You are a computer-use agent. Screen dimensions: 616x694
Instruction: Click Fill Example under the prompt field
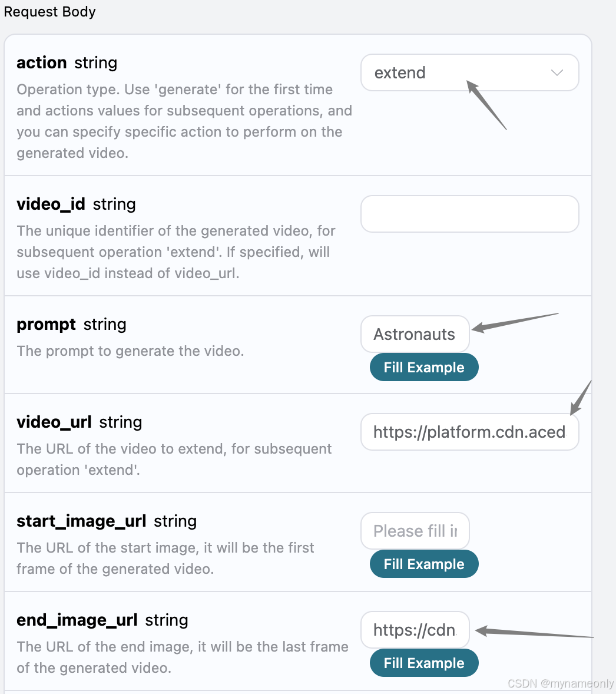coord(424,368)
